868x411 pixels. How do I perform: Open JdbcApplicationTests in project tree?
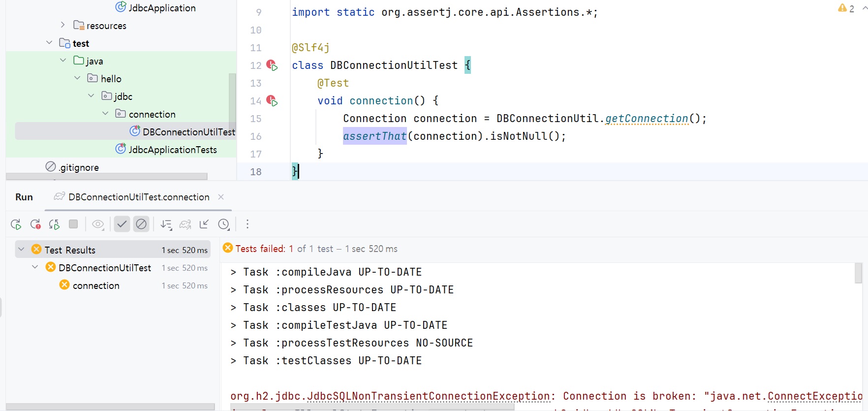173,150
